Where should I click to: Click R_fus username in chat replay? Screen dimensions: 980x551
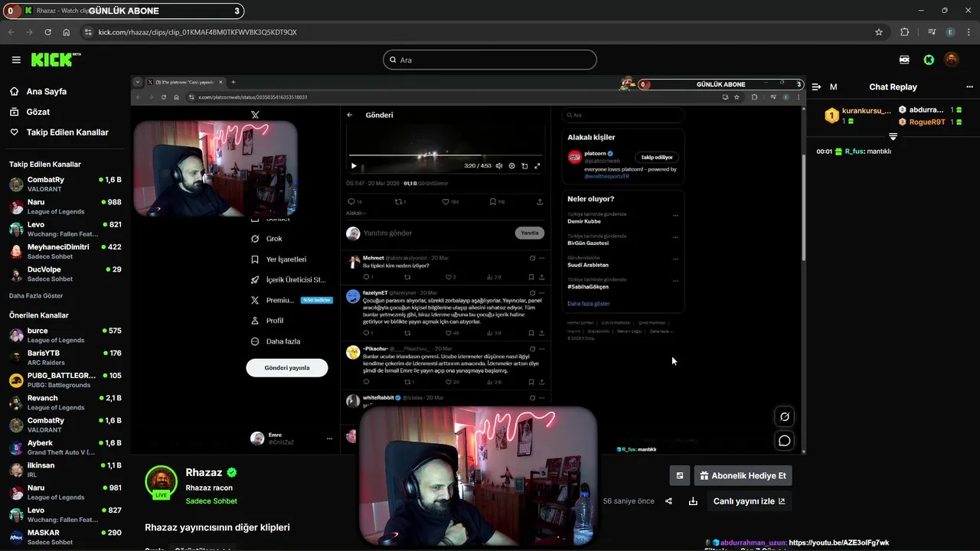[854, 152]
